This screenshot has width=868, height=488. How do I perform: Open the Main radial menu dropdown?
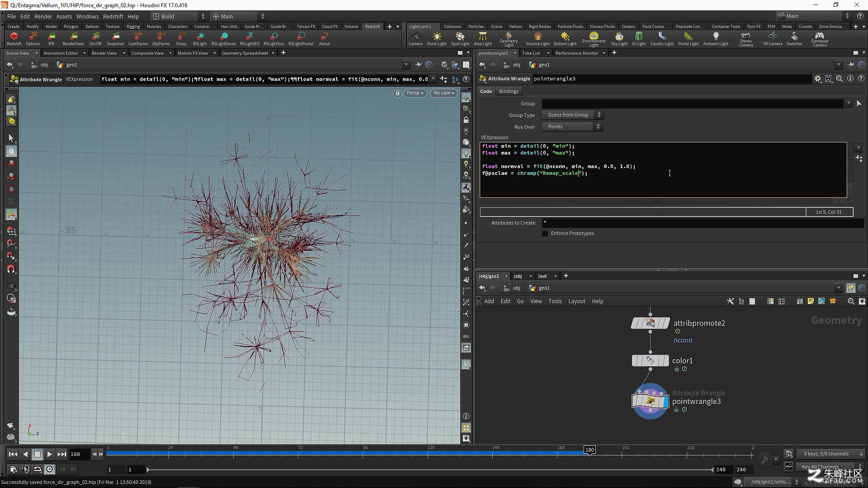click(238, 16)
